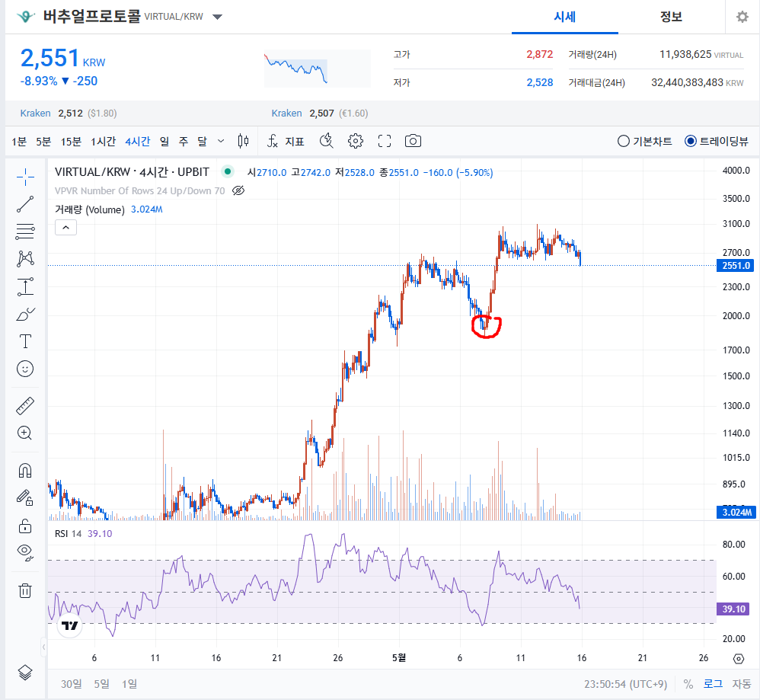
Task: Activate the zoom in tool
Action: (x=24, y=433)
